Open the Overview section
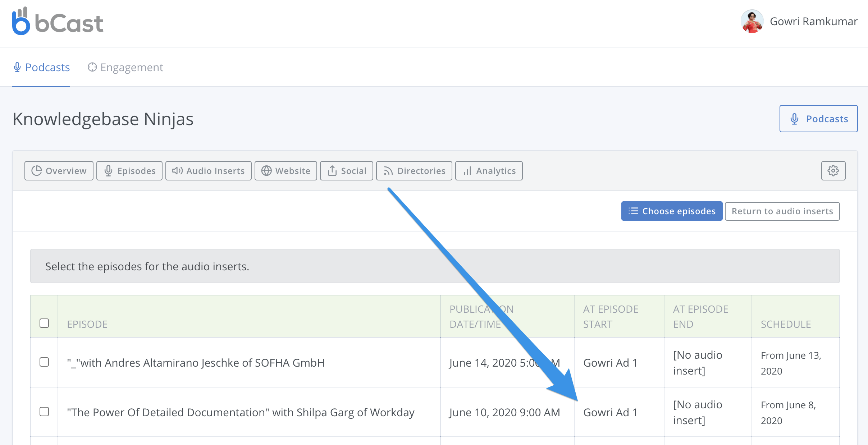Viewport: 868px width, 445px height. point(59,171)
